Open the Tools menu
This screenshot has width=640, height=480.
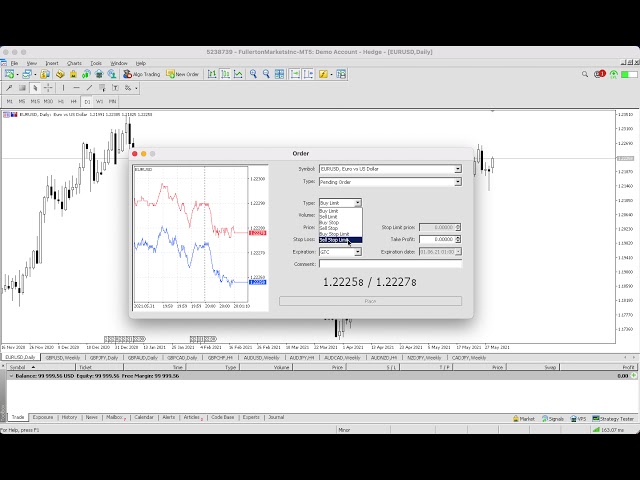pyautogui.click(x=96, y=63)
